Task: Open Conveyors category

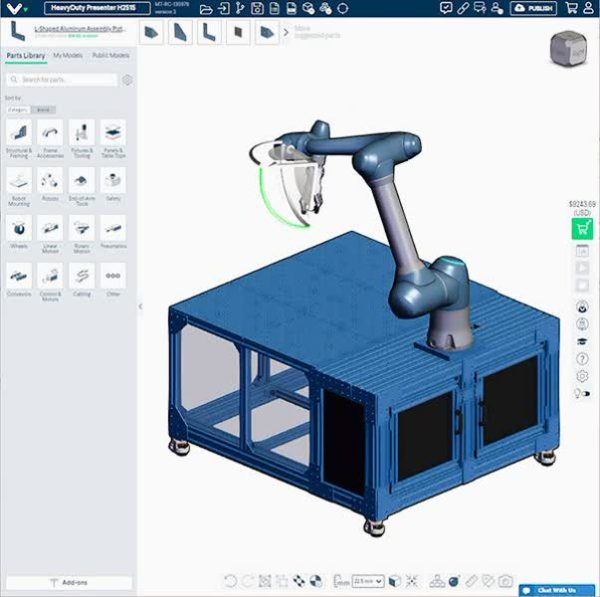Action: (19, 280)
